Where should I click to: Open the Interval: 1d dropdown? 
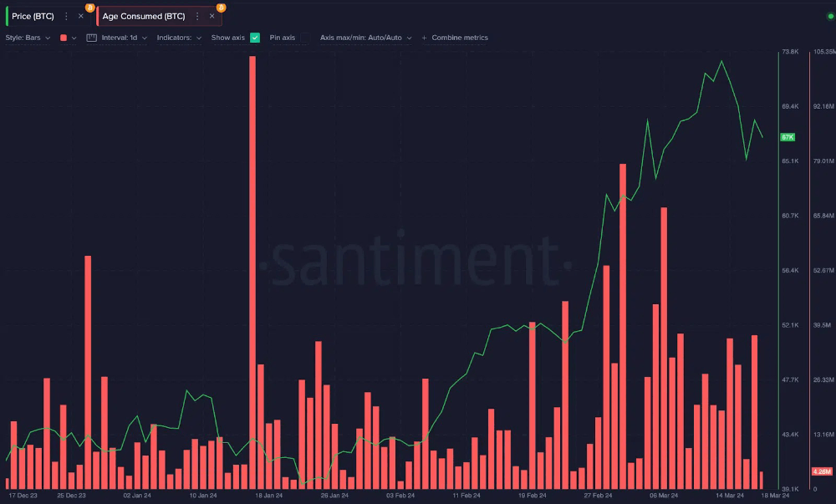pyautogui.click(x=125, y=38)
